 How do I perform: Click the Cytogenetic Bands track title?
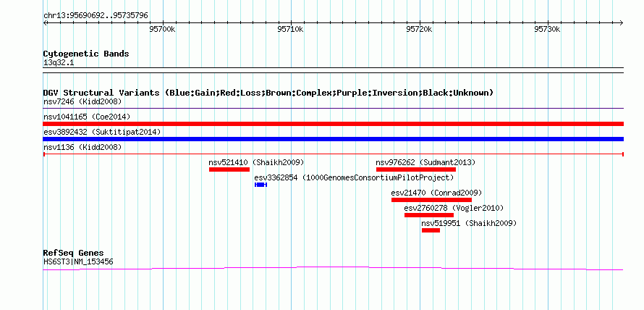(x=86, y=54)
